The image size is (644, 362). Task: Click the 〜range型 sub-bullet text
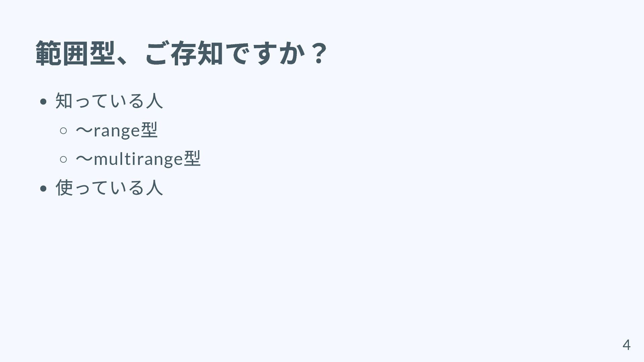[116, 130]
